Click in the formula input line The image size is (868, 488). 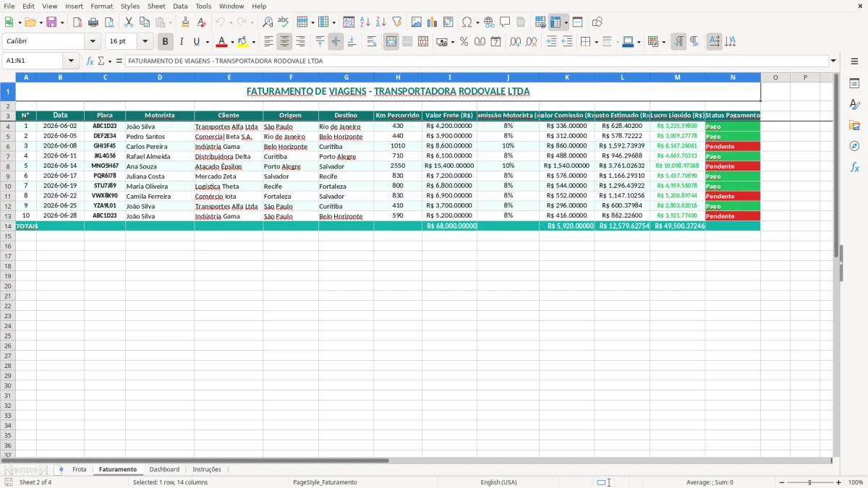tap(476, 61)
